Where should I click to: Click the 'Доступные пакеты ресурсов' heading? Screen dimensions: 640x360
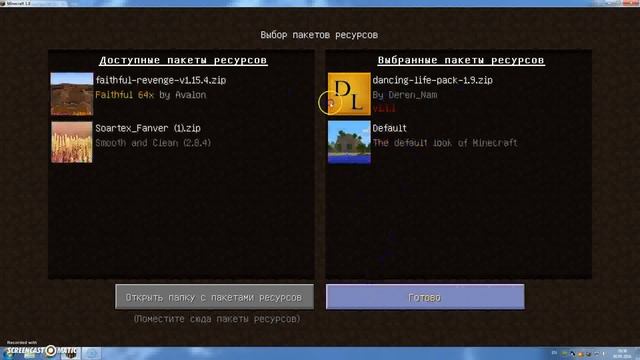183,60
